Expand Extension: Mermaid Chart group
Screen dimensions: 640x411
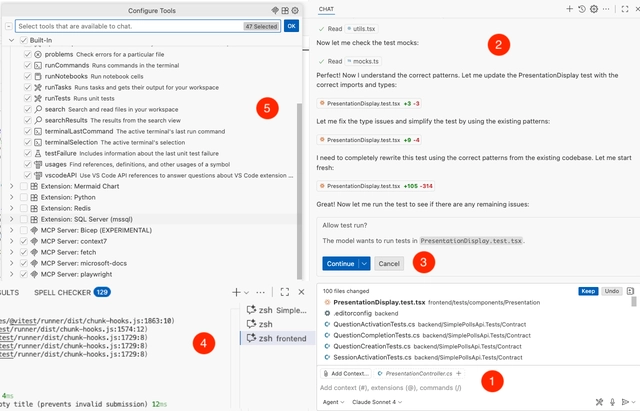click(x=11, y=186)
